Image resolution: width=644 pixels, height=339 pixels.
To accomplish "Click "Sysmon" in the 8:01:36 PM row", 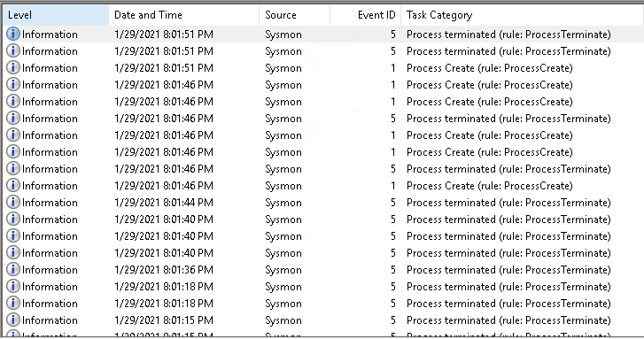I will coord(283,270).
